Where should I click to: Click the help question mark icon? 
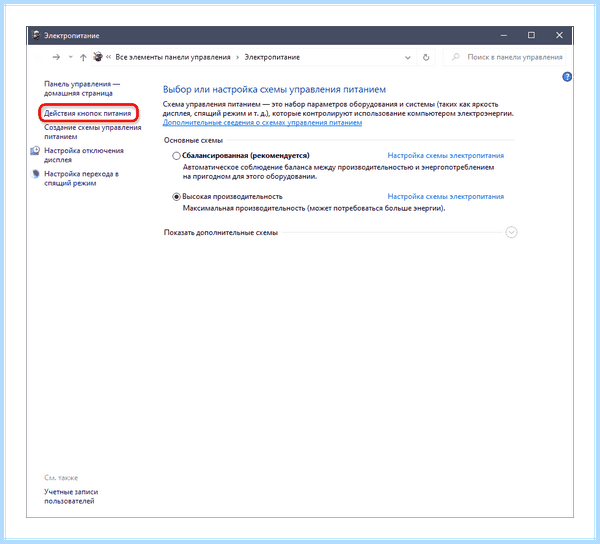[x=567, y=77]
